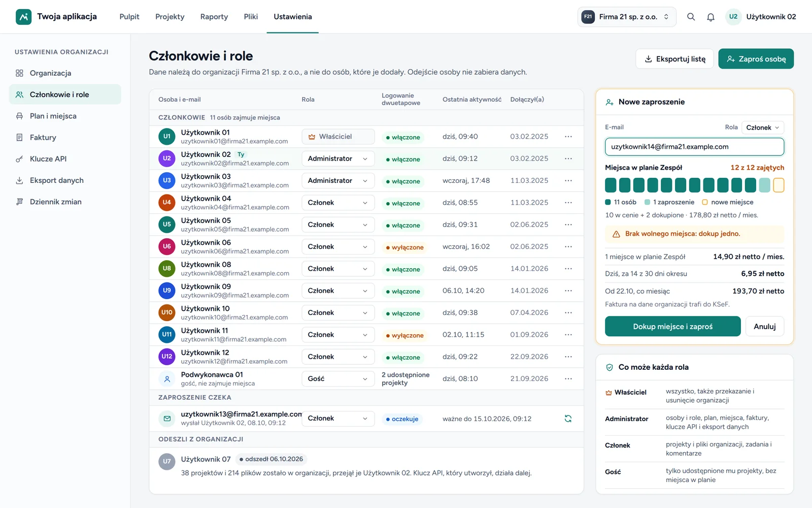
Task: Open role dropdown for Użytkownik 04
Action: click(x=338, y=203)
